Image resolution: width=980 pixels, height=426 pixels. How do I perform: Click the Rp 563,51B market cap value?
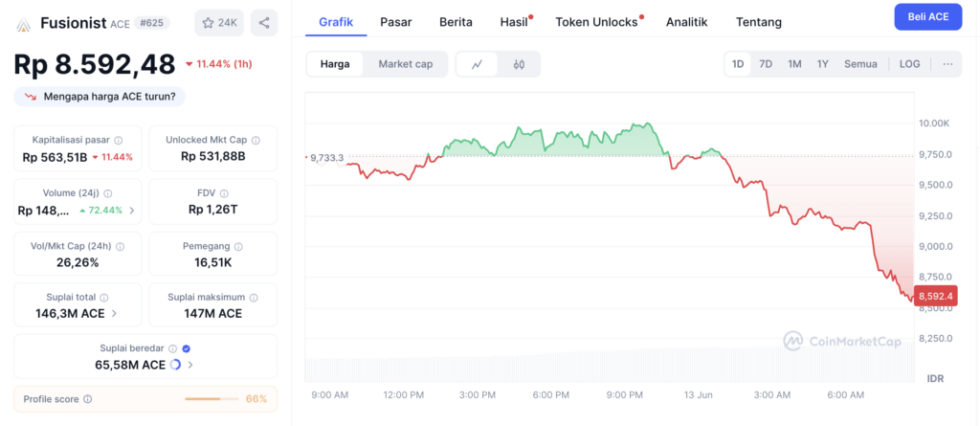coord(55,157)
